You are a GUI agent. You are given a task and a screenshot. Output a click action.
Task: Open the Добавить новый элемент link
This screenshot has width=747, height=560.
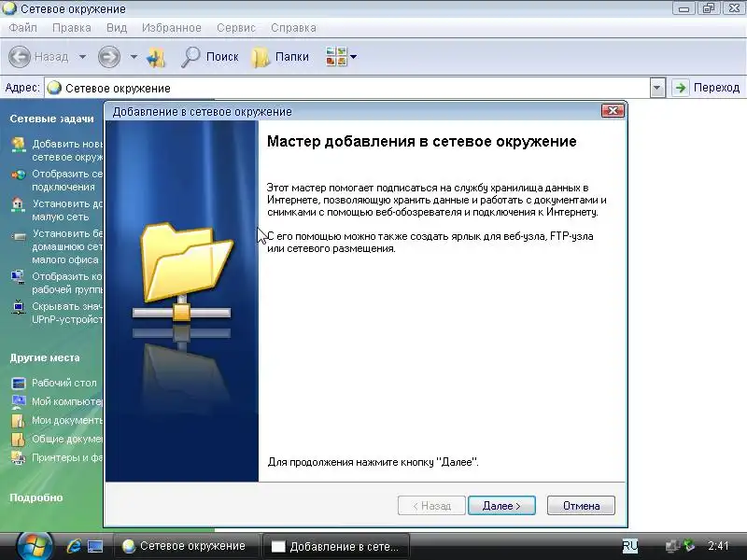coord(67,150)
